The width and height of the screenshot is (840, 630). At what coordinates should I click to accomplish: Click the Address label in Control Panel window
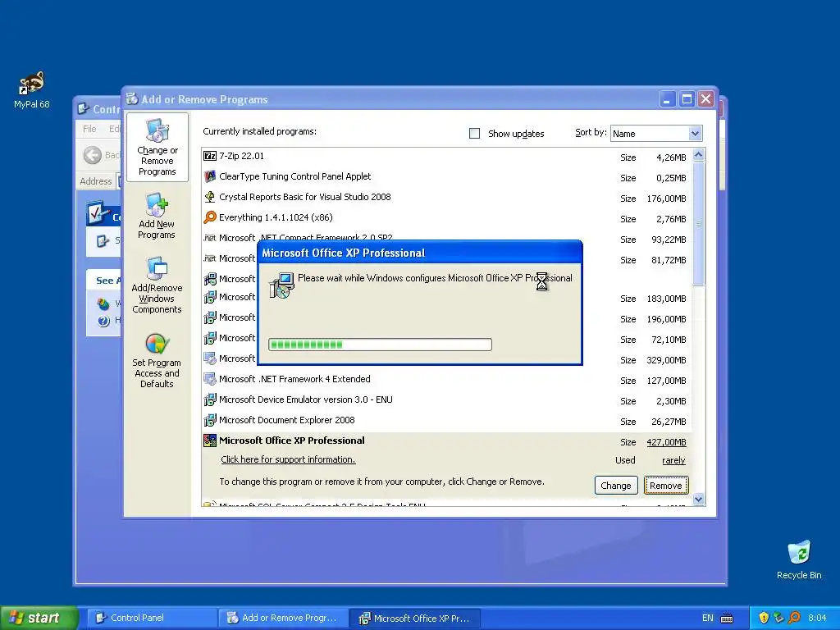coord(96,181)
